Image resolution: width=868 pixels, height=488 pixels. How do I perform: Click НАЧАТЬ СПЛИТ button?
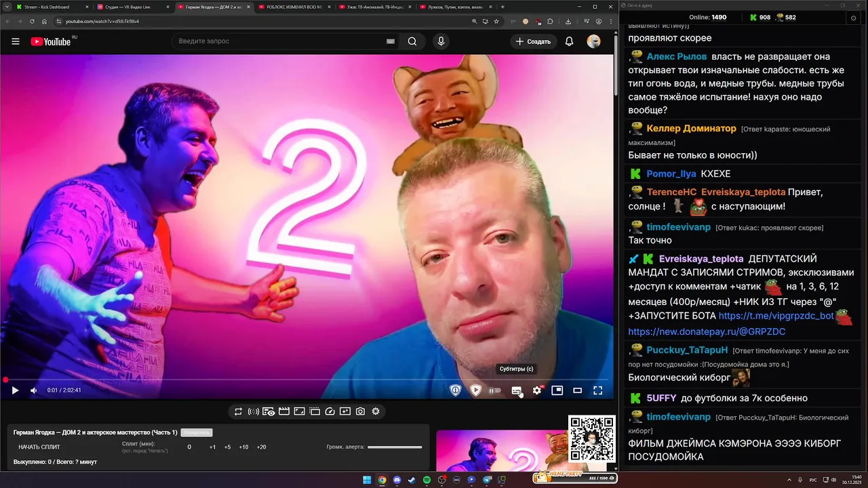coord(39,447)
